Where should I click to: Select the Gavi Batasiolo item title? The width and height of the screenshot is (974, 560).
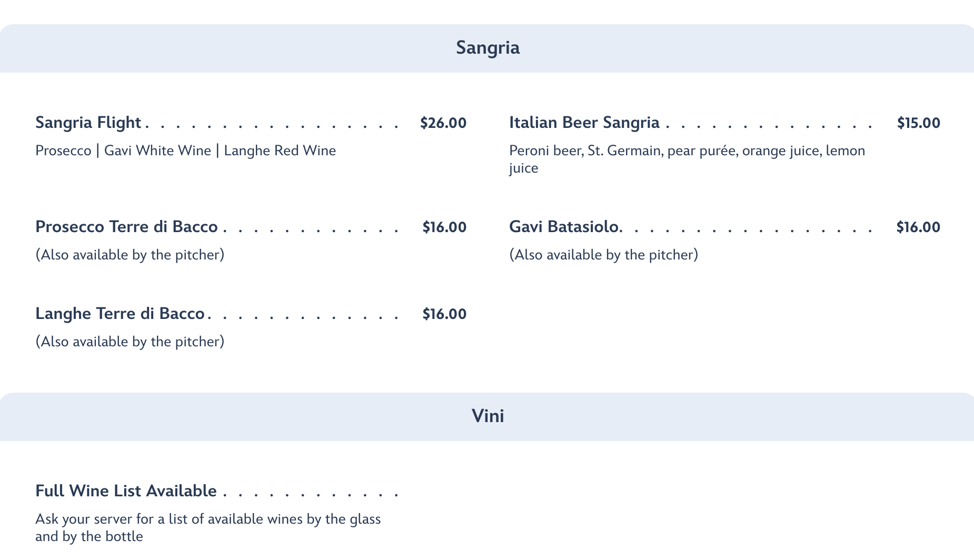564,227
